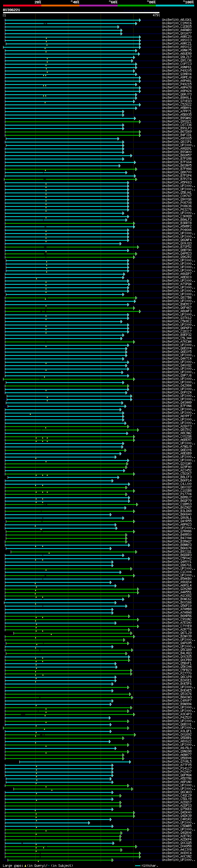The width and height of the screenshot is (197, 868).
Task: Select hit label UniRef100_B7FGM8
Action: [x=177, y=159]
